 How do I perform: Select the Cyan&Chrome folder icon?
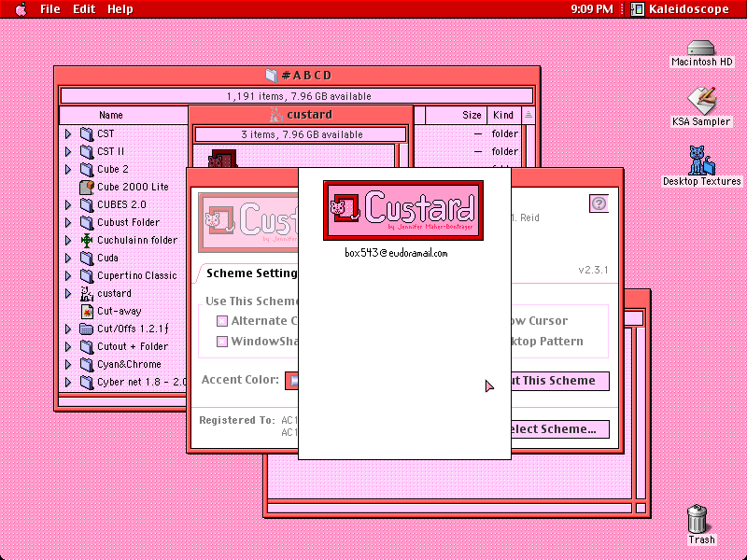tap(87, 365)
